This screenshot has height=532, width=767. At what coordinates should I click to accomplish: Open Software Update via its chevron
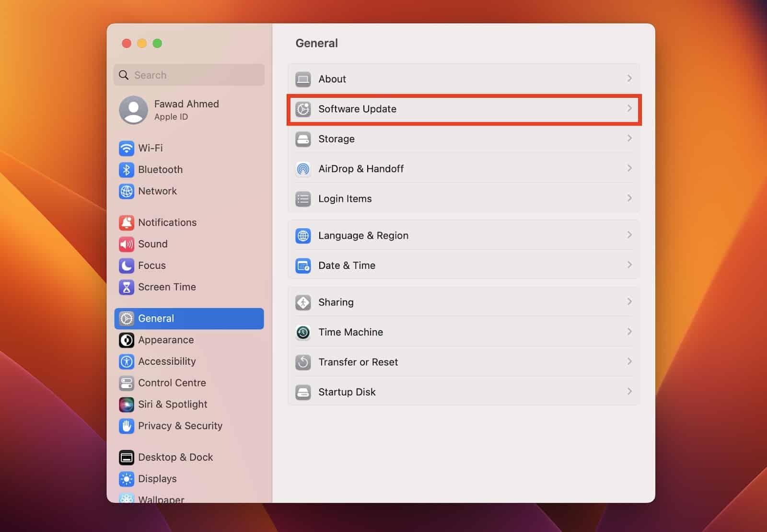click(x=629, y=108)
